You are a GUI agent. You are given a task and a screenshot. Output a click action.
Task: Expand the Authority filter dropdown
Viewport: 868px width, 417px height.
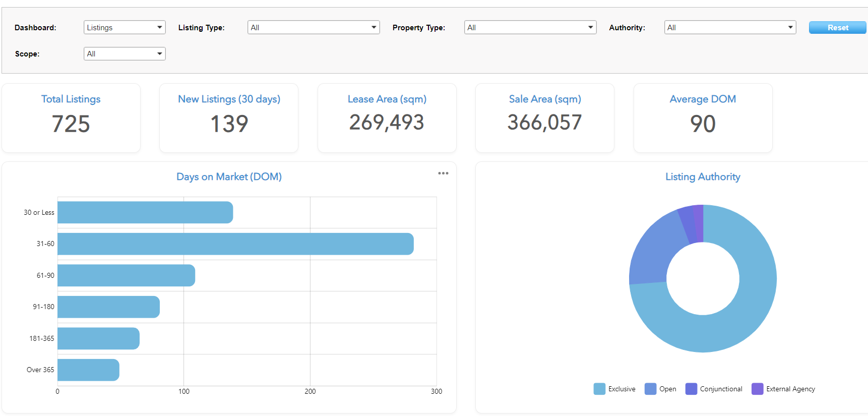(x=730, y=28)
